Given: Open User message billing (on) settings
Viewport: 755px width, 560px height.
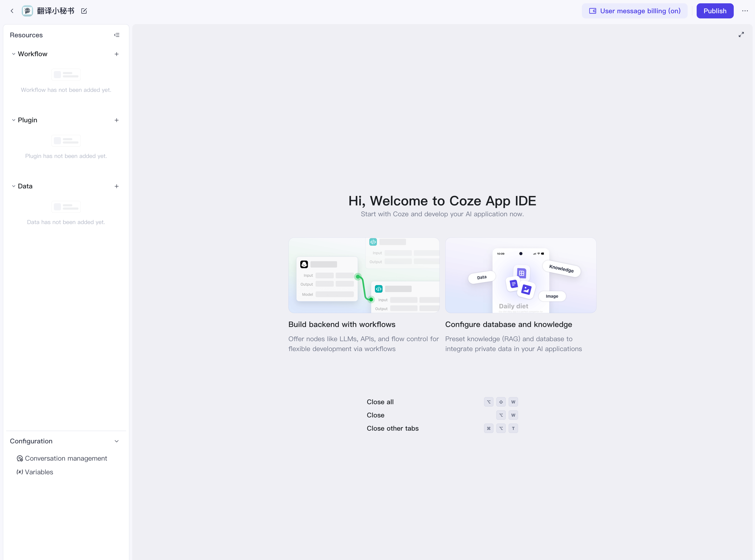Looking at the screenshot, I should click(x=635, y=11).
